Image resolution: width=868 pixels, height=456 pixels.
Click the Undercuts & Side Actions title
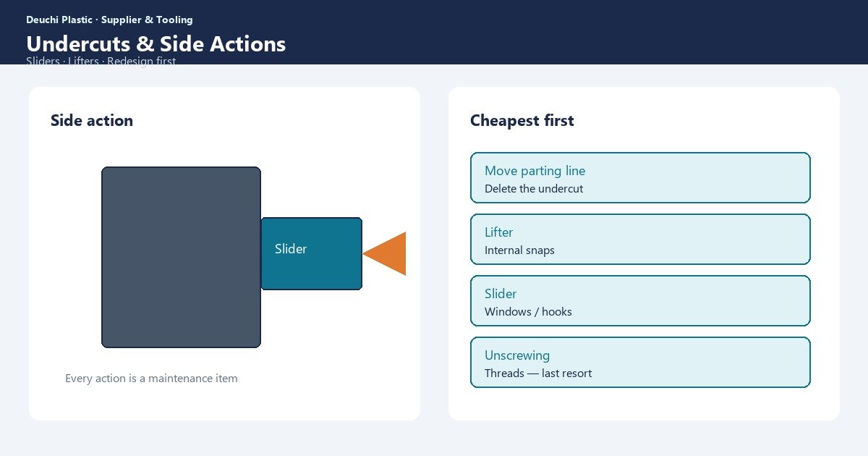[x=156, y=44]
